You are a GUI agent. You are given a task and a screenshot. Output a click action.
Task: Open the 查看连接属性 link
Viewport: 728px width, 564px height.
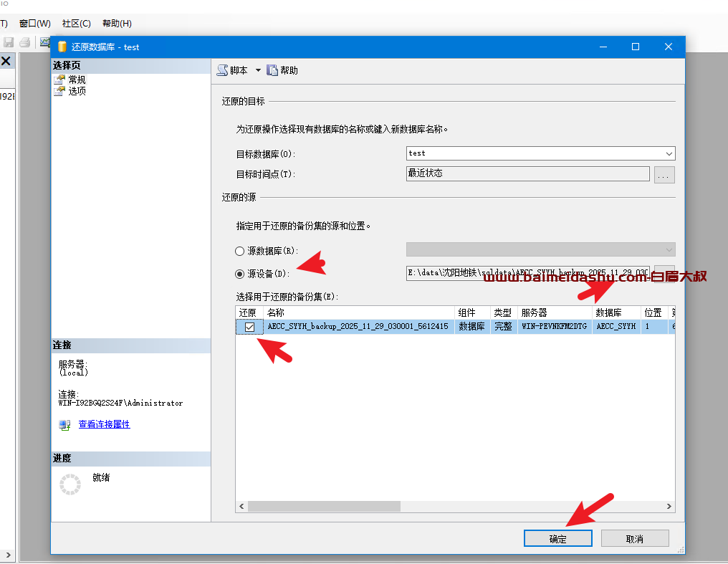coord(104,424)
